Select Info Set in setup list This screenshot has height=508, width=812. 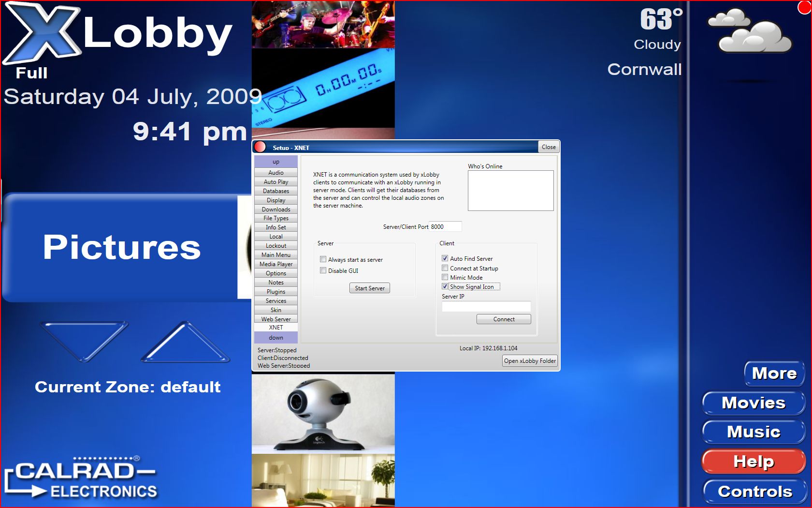[x=276, y=227]
